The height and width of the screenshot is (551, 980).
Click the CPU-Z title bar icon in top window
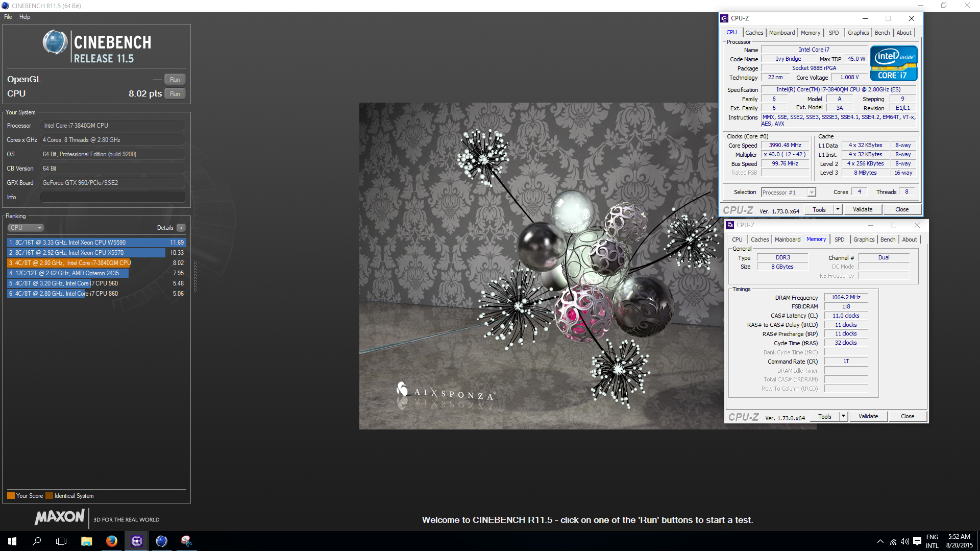(x=724, y=18)
